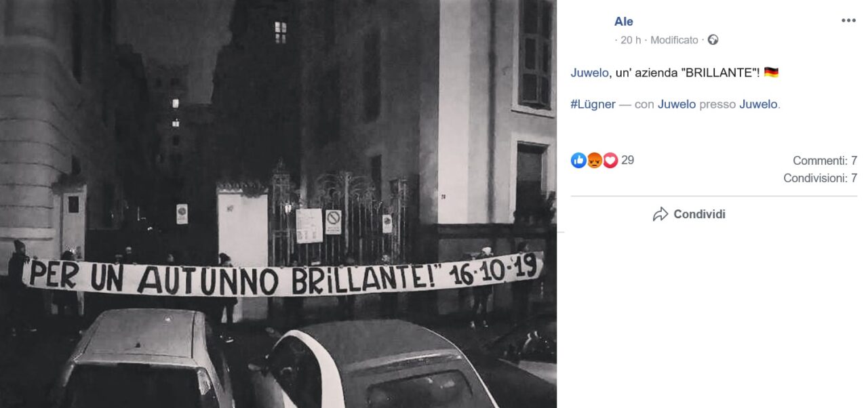Click the Condividi button label
868x408 pixels.
tap(699, 214)
